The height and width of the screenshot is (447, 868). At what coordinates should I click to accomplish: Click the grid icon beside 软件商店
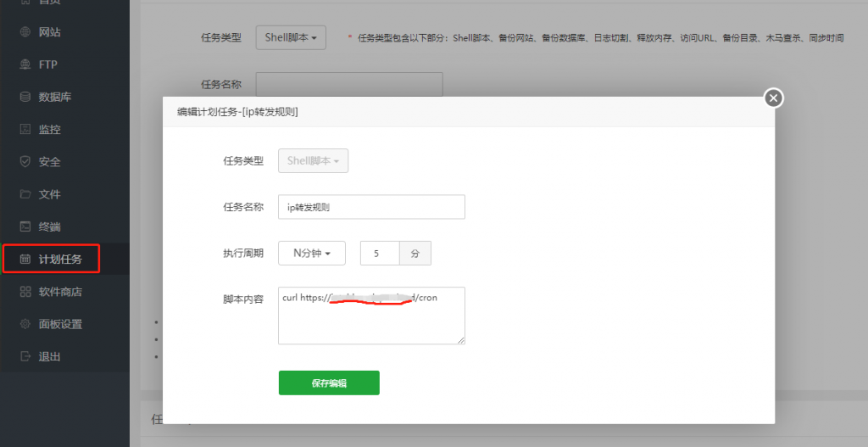[25, 292]
